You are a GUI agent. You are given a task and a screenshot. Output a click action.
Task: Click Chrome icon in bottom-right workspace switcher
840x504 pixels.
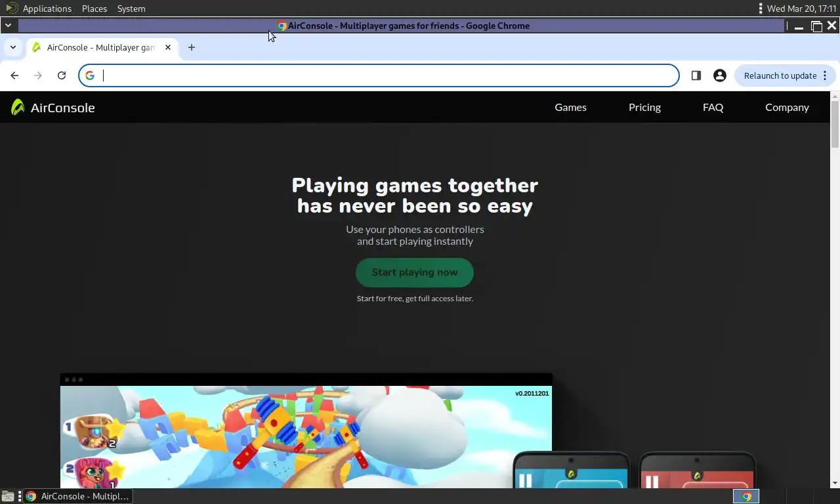click(746, 497)
